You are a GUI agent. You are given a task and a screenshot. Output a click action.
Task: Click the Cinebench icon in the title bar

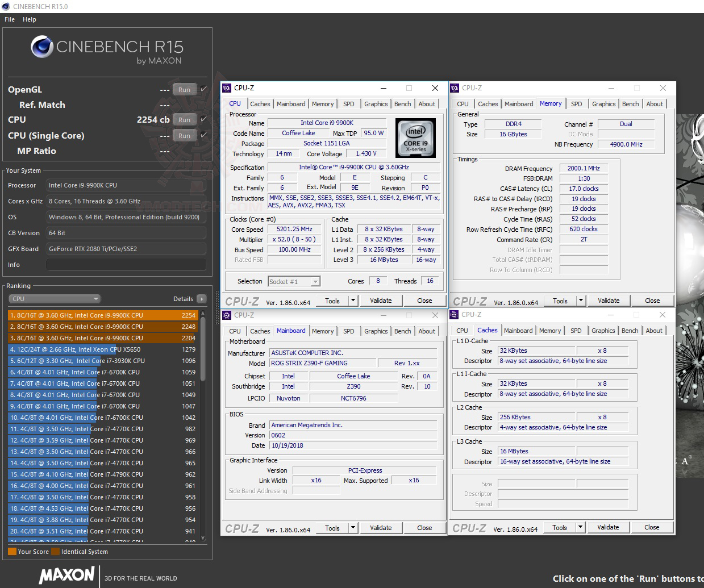click(6, 7)
